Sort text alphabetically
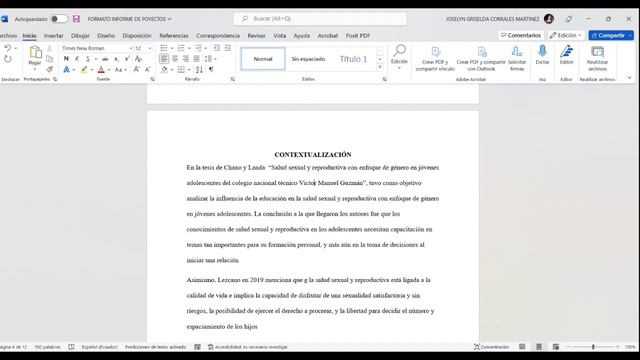The image size is (640, 360). coord(199,70)
